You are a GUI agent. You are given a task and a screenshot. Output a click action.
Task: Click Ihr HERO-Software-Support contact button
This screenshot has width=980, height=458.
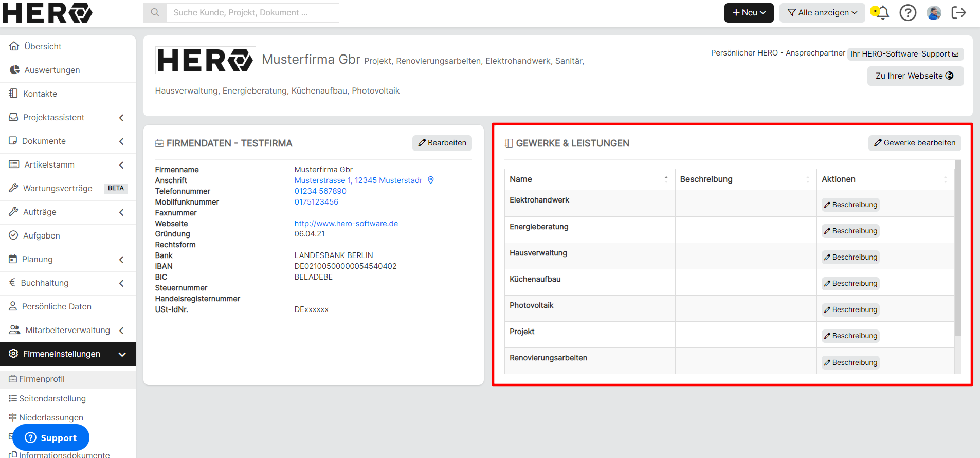(905, 53)
